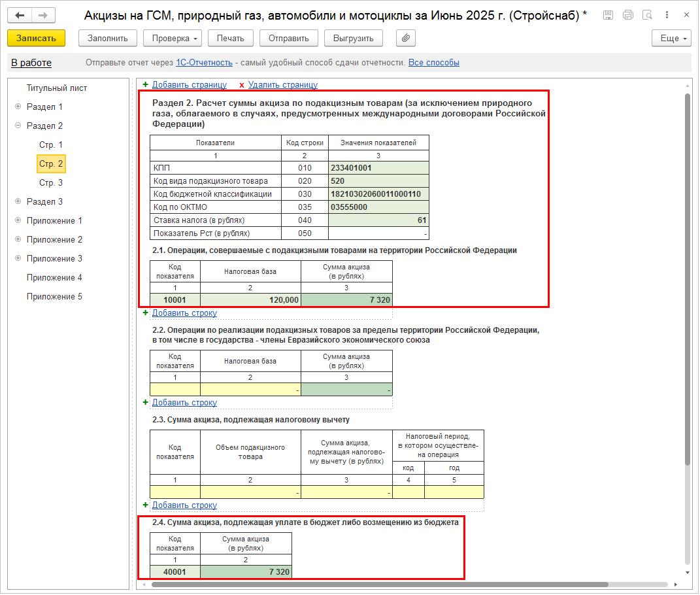Image resolution: width=700 pixels, height=595 pixels.
Task: Click the red X delete page icon
Action: click(242, 85)
